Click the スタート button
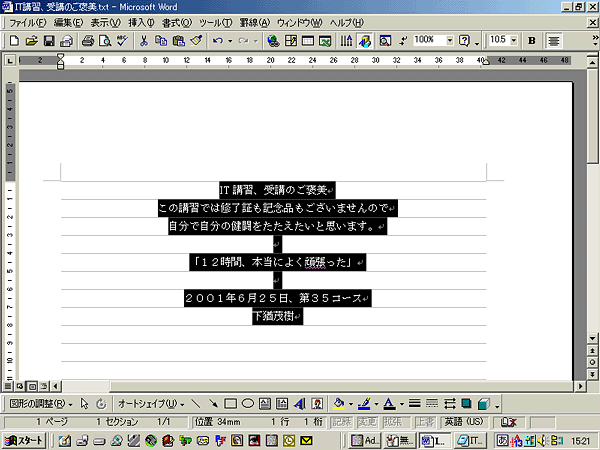 coord(24,440)
